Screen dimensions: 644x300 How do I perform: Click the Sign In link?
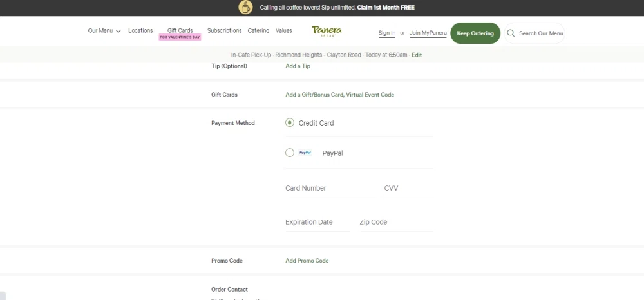[x=387, y=33]
